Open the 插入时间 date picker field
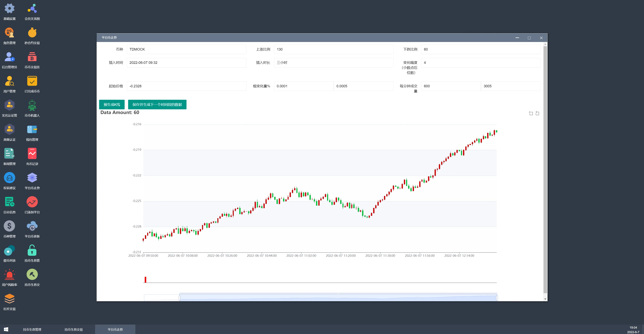 coord(186,63)
